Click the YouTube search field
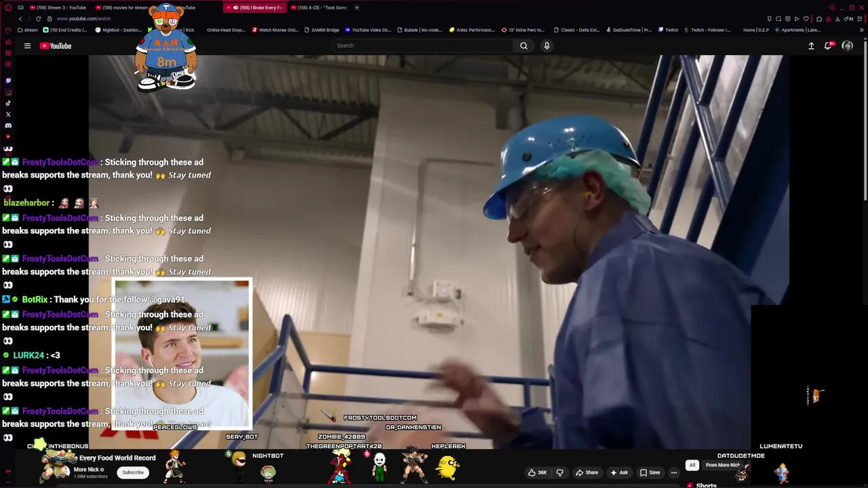868x488 pixels. (x=422, y=45)
